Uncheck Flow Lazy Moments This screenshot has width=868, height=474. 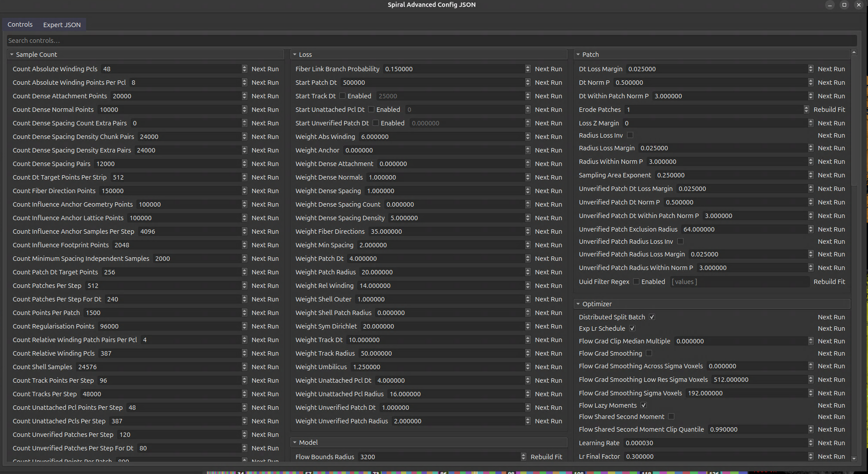(x=644, y=405)
